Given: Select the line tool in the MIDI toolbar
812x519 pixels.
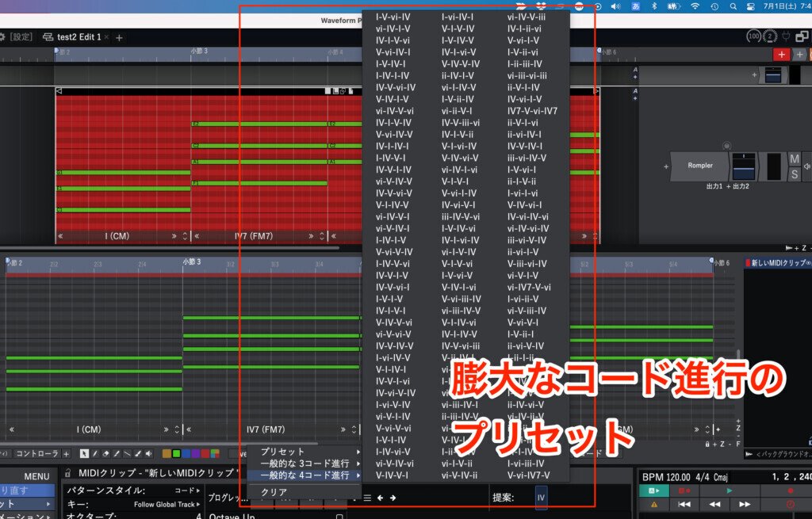Looking at the screenshot, I should 127,454.
